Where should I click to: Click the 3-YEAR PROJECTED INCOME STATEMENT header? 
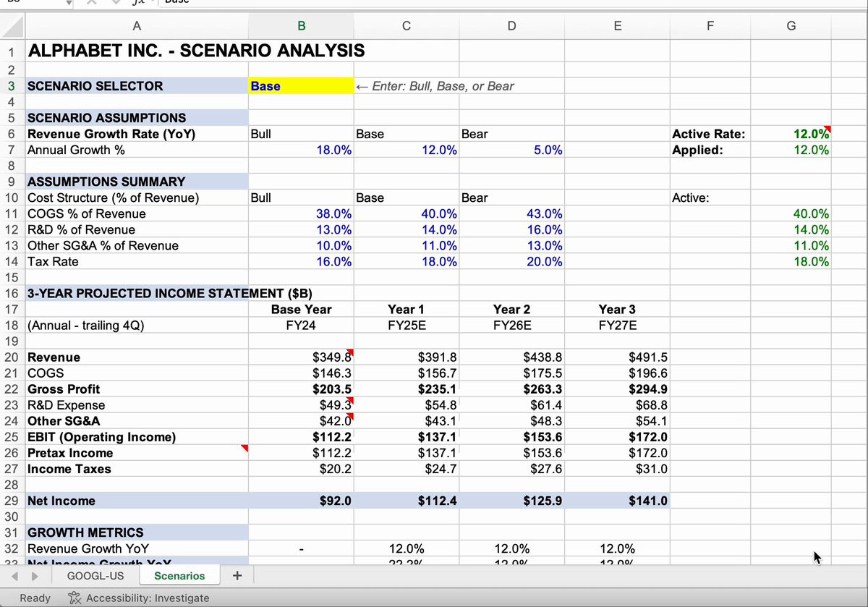point(170,293)
